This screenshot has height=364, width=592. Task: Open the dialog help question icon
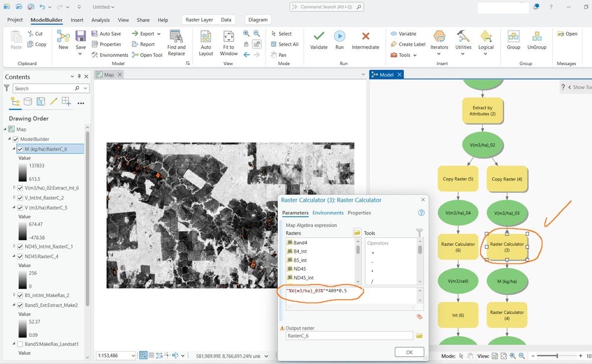pos(421,212)
